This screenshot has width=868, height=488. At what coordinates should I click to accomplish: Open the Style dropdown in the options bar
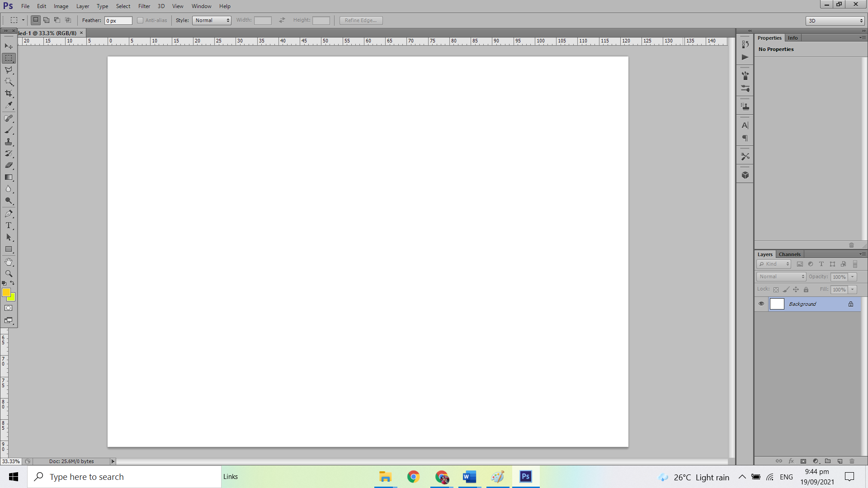[x=212, y=20]
